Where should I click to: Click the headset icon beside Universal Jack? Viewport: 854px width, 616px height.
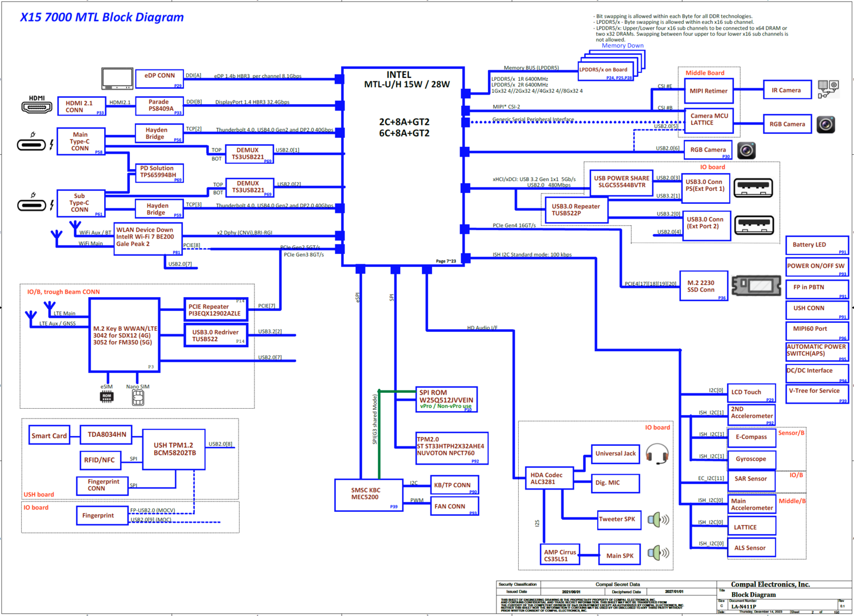(x=657, y=455)
